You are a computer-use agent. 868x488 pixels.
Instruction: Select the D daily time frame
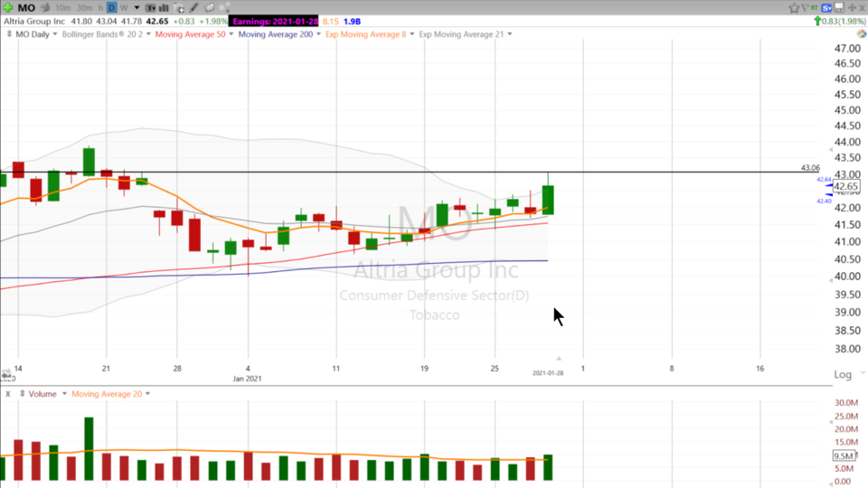pos(111,8)
